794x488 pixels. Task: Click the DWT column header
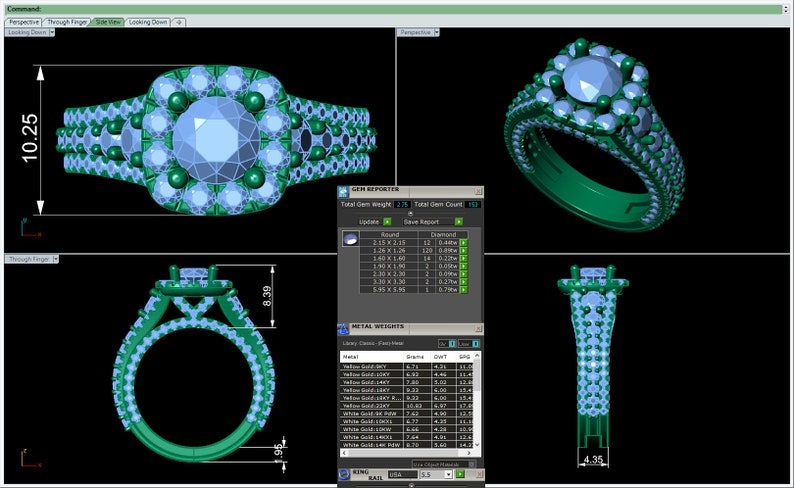pyautogui.click(x=444, y=357)
